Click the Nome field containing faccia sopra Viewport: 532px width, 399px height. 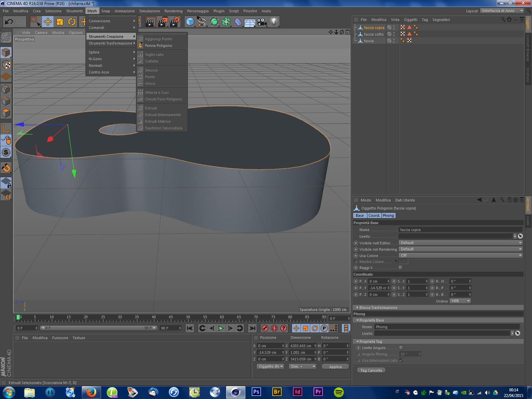(460, 230)
